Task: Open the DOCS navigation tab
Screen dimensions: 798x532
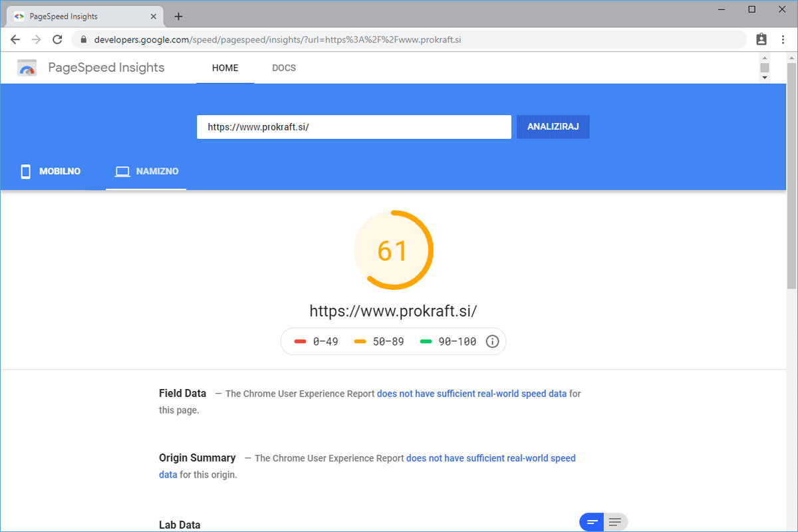Action: pyautogui.click(x=284, y=68)
